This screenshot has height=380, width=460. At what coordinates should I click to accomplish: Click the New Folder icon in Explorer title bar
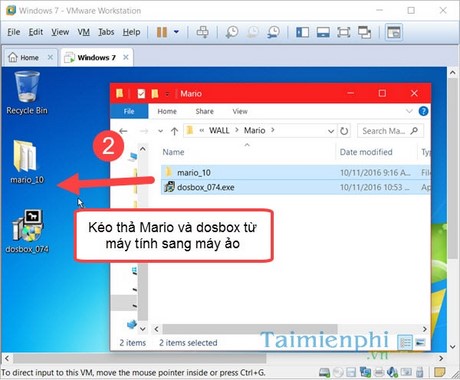(x=155, y=94)
